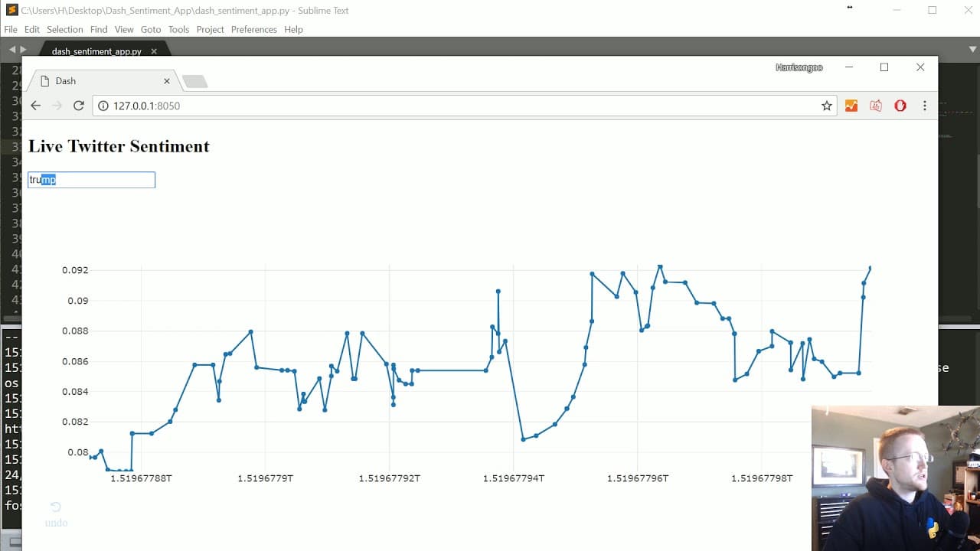The image size is (980, 551).
Task: Click the sentiment term input field
Action: (91, 180)
